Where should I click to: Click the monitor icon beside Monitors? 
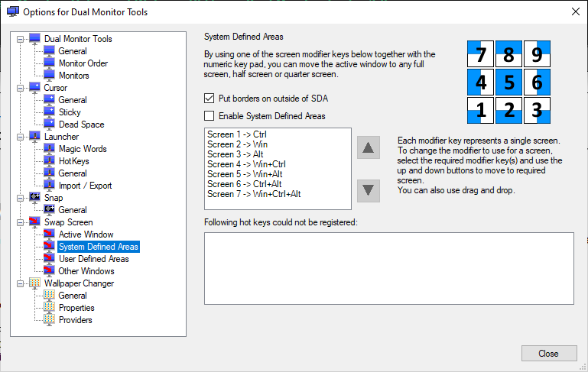[49, 76]
